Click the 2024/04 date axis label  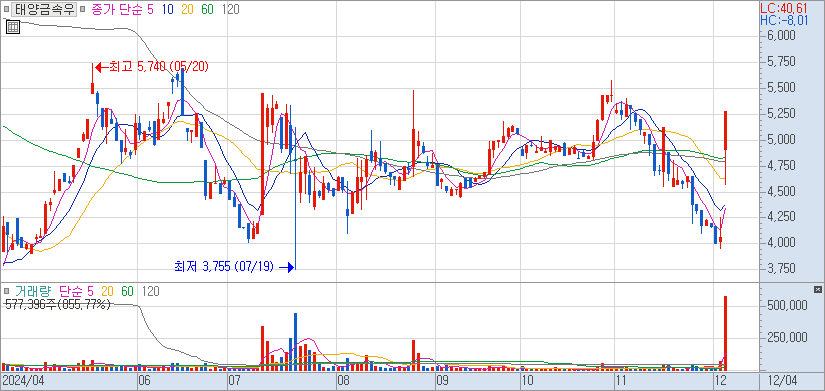pyautogui.click(x=23, y=380)
